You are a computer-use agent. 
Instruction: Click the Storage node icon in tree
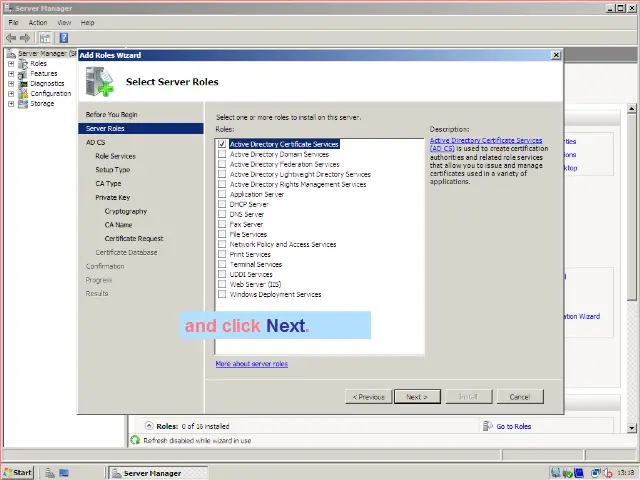[23, 104]
